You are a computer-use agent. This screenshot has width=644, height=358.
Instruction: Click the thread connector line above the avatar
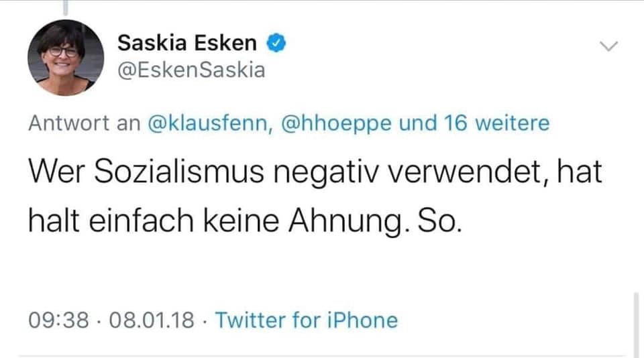point(66,7)
